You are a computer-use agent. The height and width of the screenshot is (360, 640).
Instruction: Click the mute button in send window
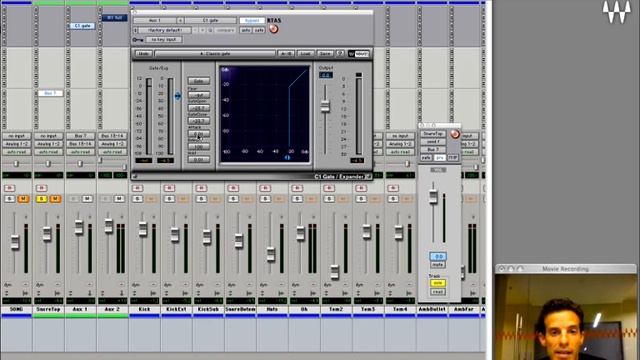point(438,264)
